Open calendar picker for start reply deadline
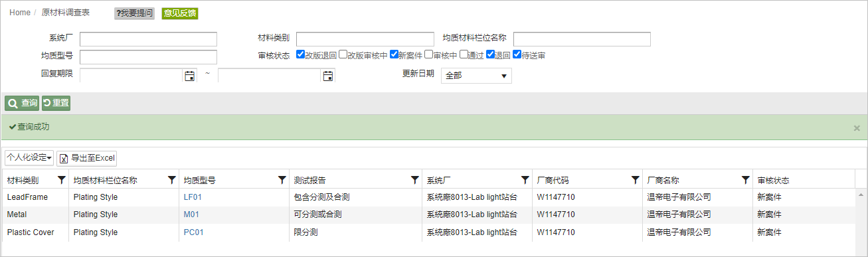The image size is (868, 257). pyautogui.click(x=190, y=76)
